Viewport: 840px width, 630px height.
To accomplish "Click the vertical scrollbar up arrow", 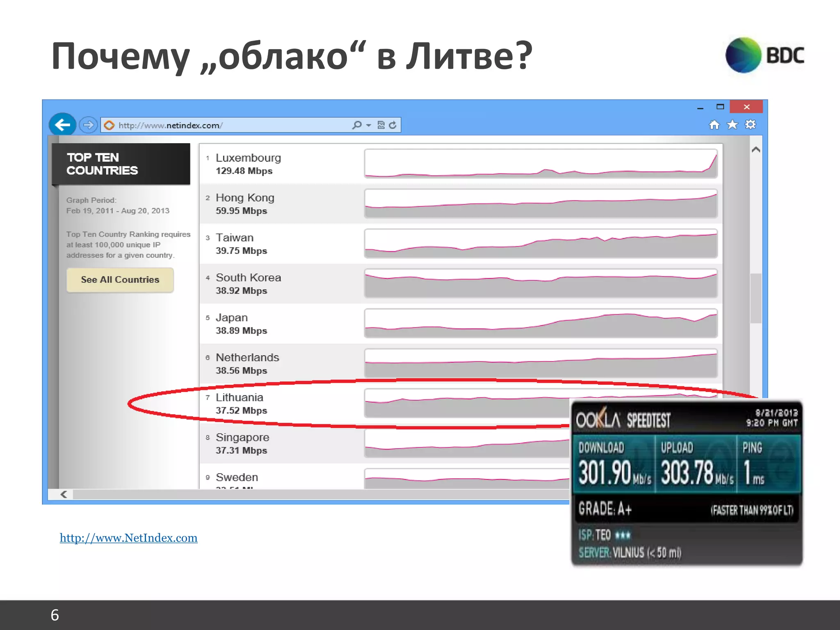I will click(756, 150).
